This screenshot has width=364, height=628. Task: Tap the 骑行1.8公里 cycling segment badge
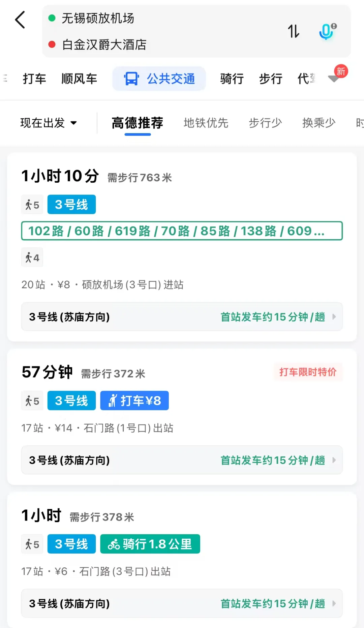(150, 544)
